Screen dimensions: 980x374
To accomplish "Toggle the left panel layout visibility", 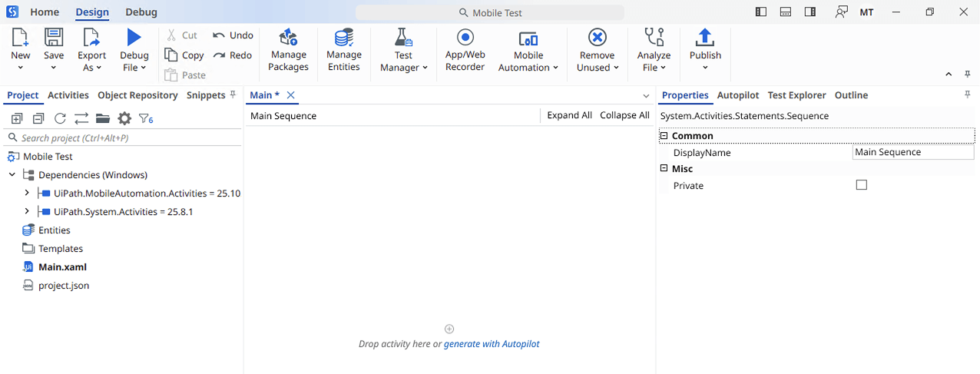I will point(761,12).
